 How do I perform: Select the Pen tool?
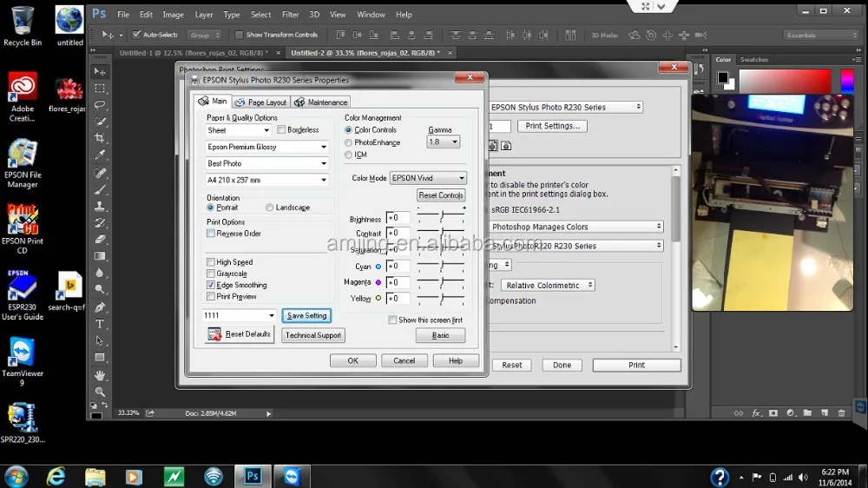coord(100,307)
